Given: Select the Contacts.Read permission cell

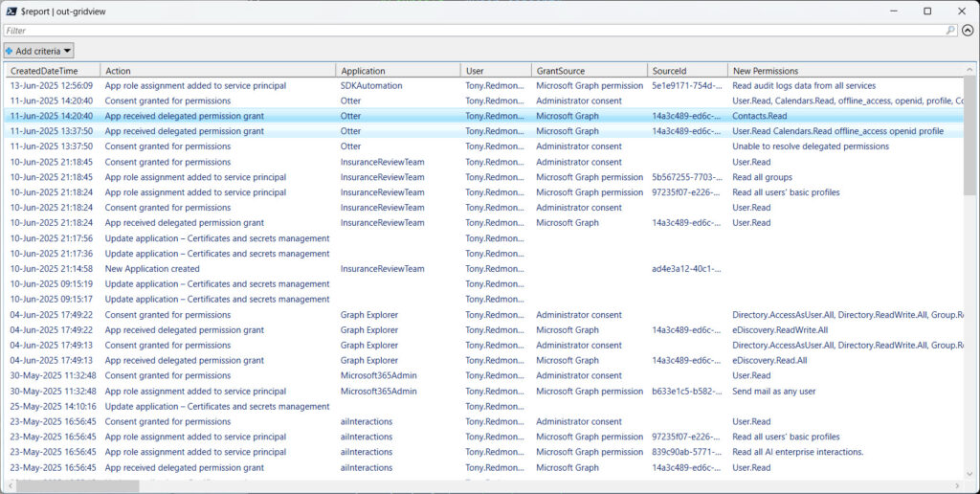Looking at the screenshot, I should click(x=759, y=116).
